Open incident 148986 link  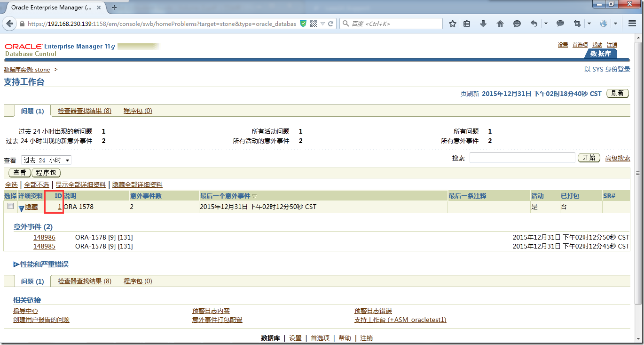(44, 238)
